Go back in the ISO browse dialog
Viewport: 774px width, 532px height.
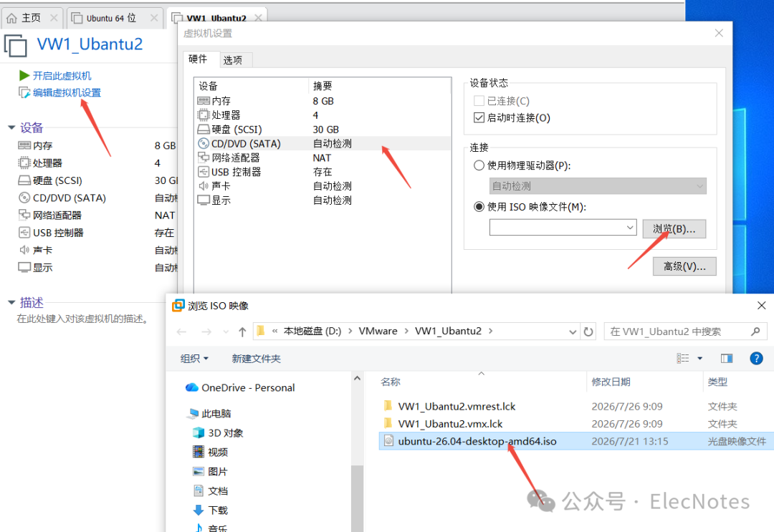(181, 332)
